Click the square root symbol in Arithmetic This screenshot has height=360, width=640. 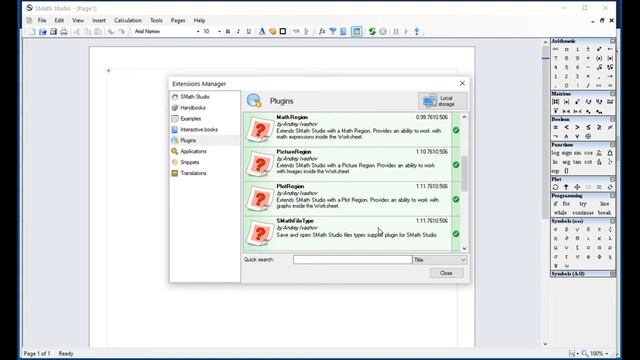point(599,67)
